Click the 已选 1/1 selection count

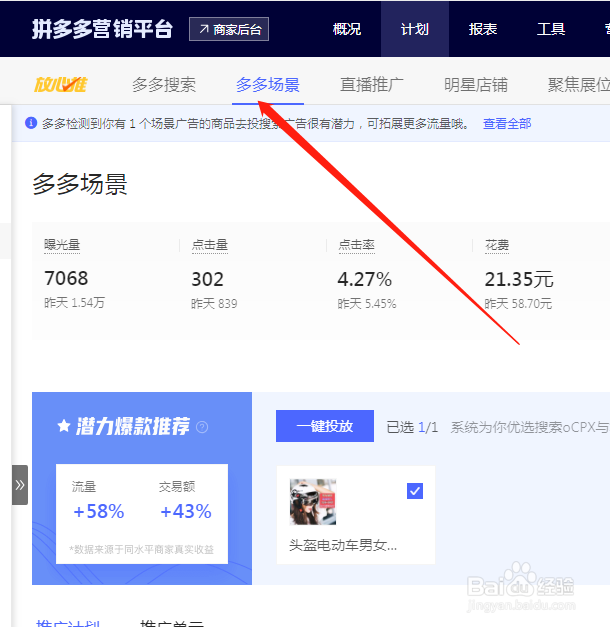click(412, 427)
